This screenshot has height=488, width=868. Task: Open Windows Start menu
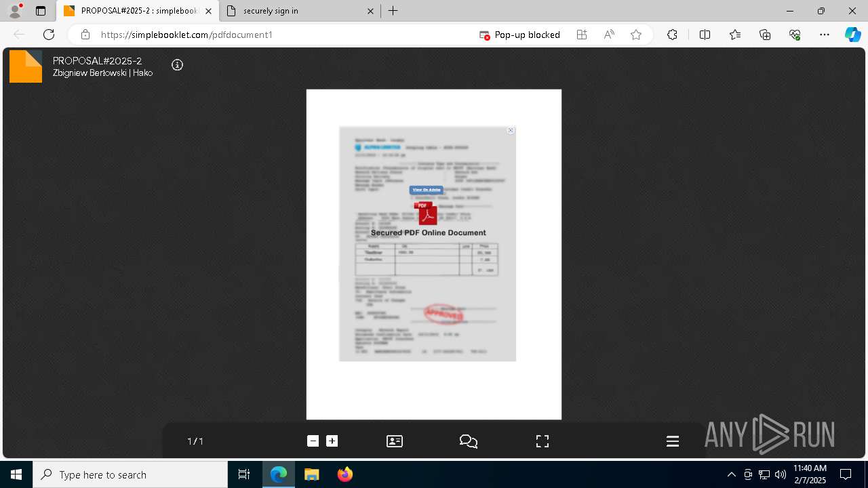click(16, 474)
